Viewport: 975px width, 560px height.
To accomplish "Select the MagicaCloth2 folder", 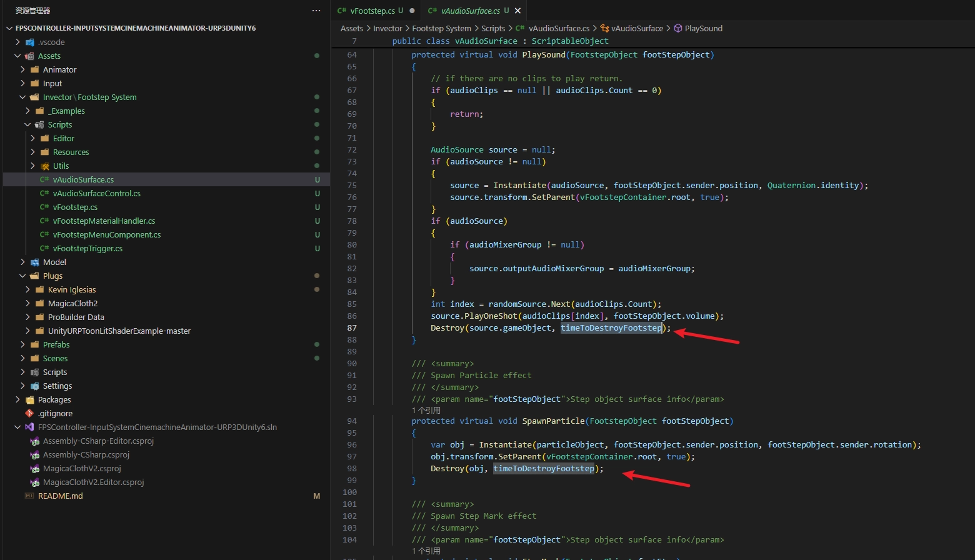I will coord(72,303).
